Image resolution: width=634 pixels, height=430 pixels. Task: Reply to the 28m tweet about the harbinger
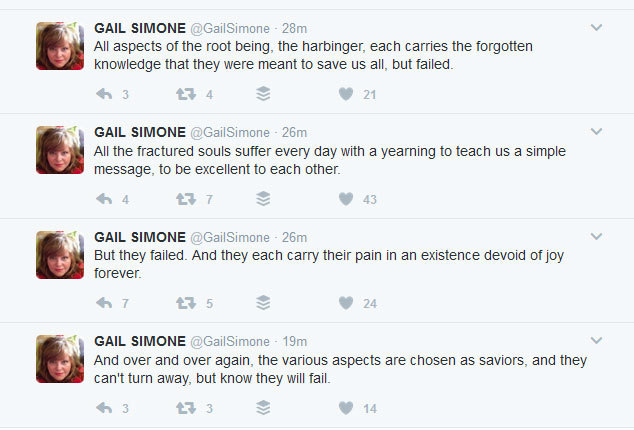(103, 95)
